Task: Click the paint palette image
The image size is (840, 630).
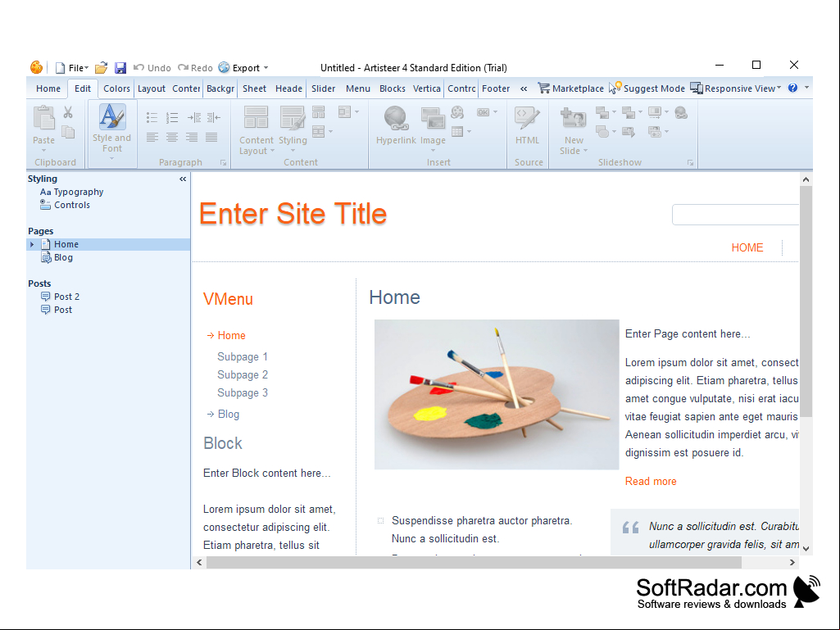Action: pos(497,394)
